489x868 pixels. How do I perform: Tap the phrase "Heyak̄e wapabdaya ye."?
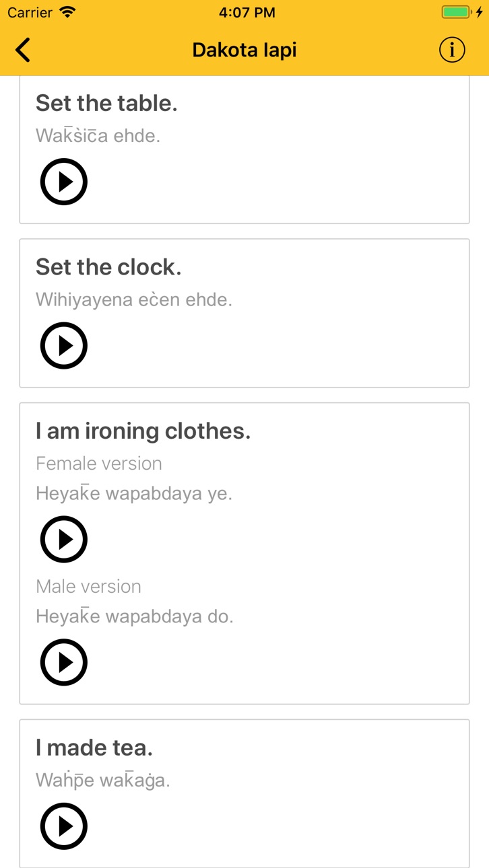point(134,493)
